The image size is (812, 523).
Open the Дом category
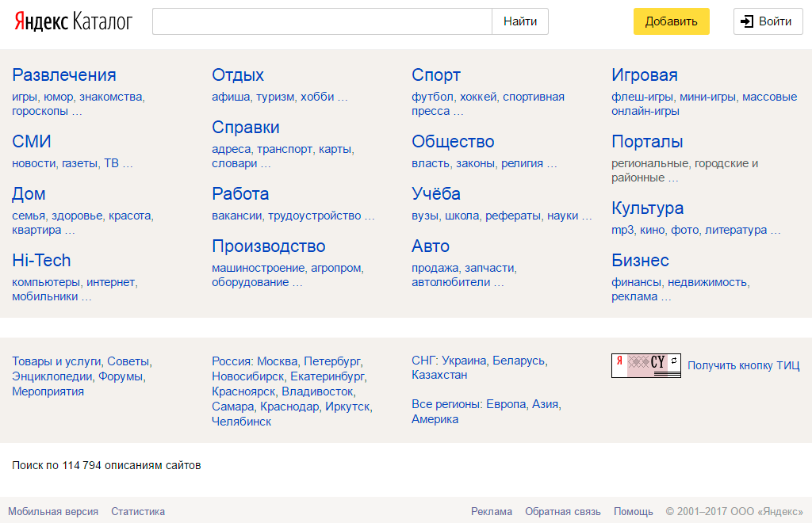[x=29, y=194]
